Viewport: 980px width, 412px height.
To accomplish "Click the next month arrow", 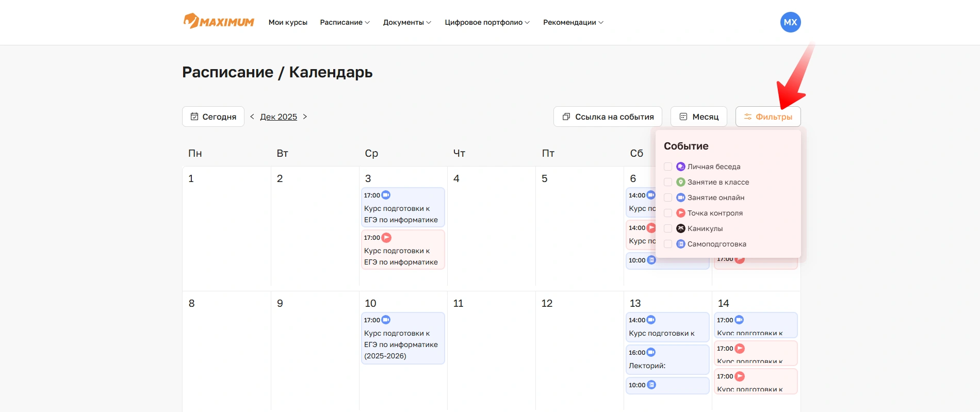I will point(305,117).
